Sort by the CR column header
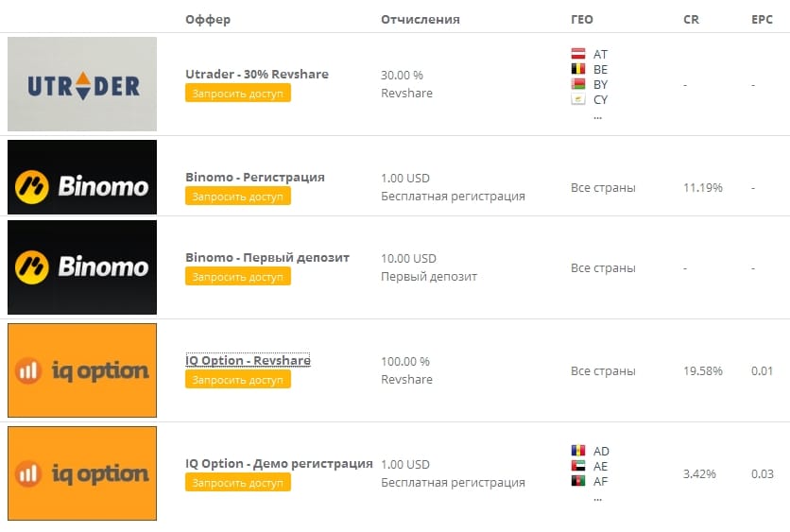The width and height of the screenshot is (790, 532). click(x=692, y=19)
